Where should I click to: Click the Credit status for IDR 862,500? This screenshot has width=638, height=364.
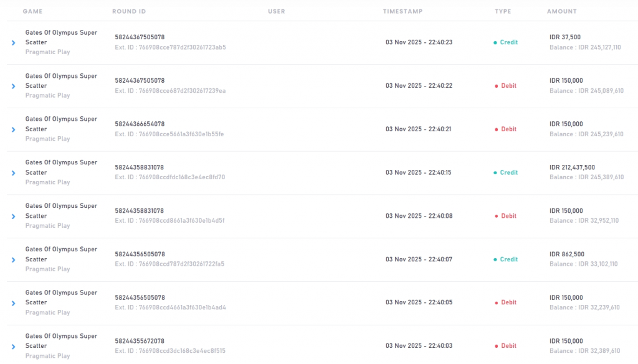508,259
